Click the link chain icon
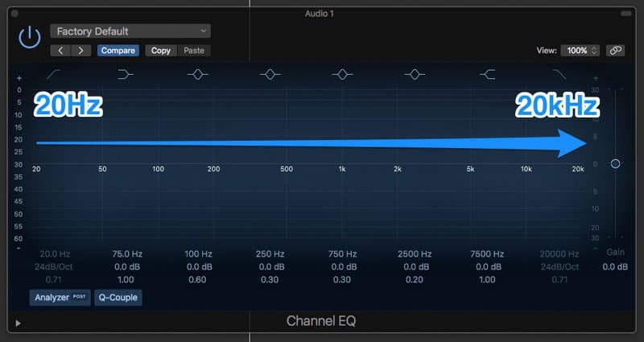The height and width of the screenshot is (342, 644). pos(615,50)
